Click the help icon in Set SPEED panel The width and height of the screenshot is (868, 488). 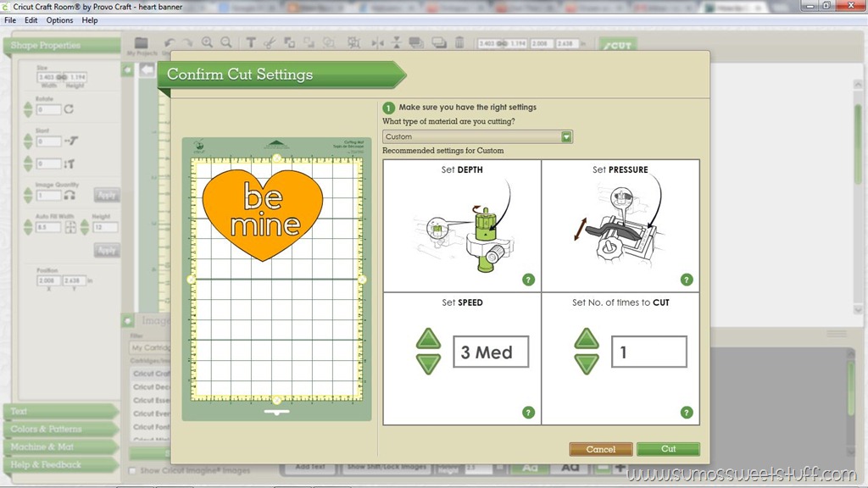[x=529, y=413]
